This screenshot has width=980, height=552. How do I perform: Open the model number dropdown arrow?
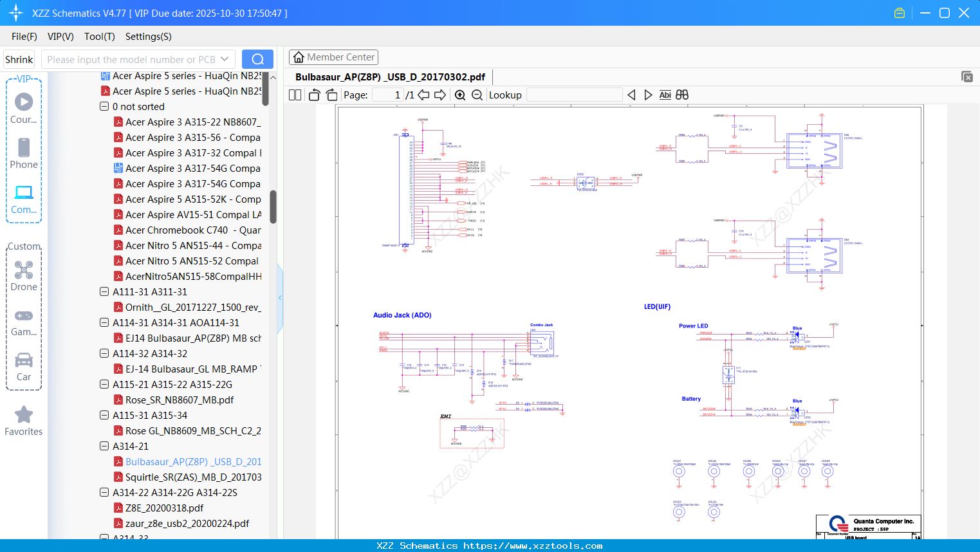click(225, 59)
